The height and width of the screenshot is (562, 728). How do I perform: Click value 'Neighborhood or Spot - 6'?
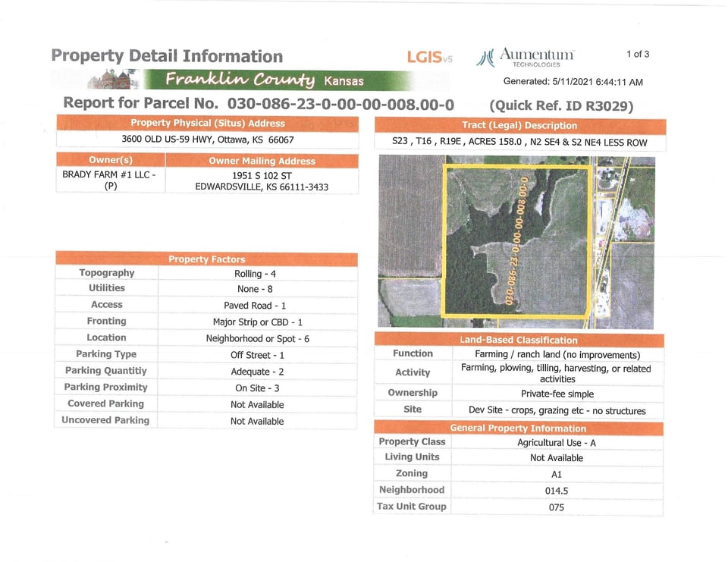[258, 338]
